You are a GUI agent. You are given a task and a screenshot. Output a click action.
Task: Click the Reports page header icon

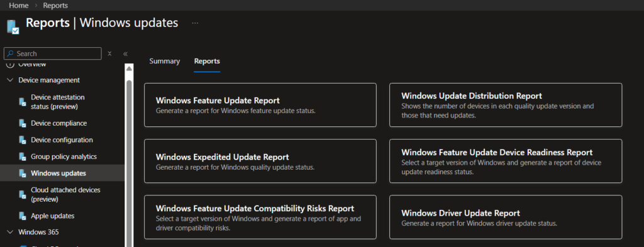click(x=13, y=26)
